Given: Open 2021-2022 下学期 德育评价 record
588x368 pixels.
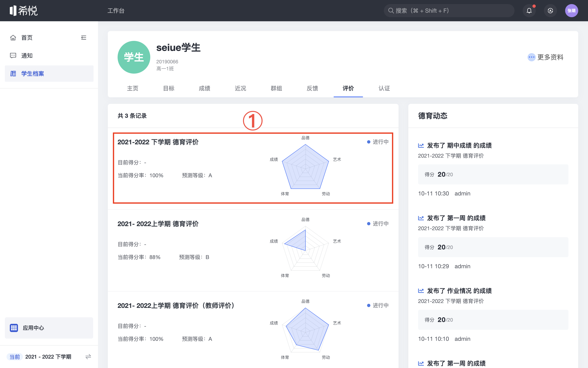Looking at the screenshot, I should pyautogui.click(x=158, y=142).
